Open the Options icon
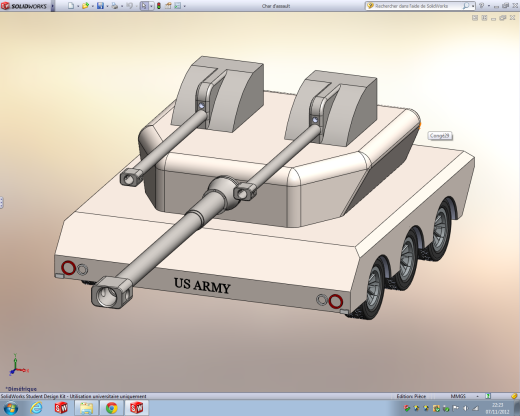This screenshot has width=520, height=416. click(177, 6)
